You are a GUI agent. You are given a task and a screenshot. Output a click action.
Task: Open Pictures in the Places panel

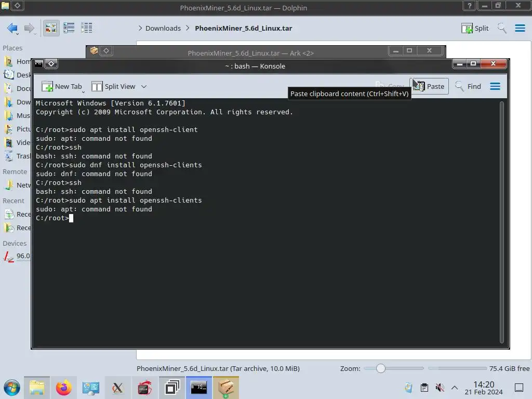17,129
